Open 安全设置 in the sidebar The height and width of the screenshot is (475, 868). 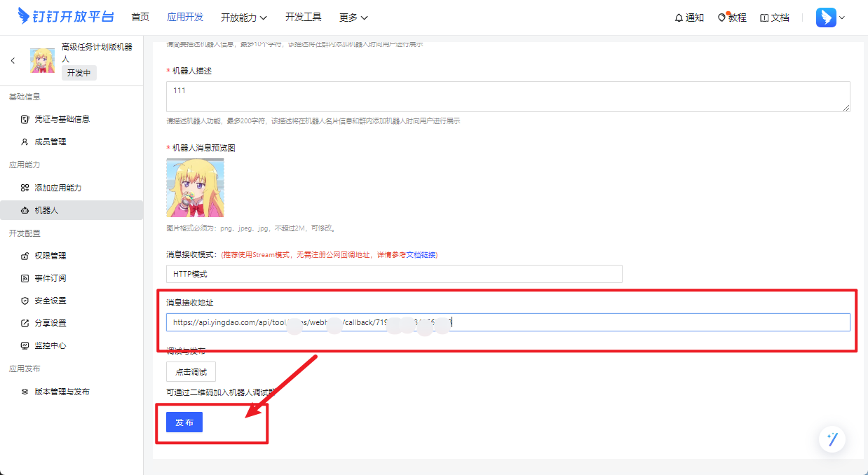click(50, 301)
